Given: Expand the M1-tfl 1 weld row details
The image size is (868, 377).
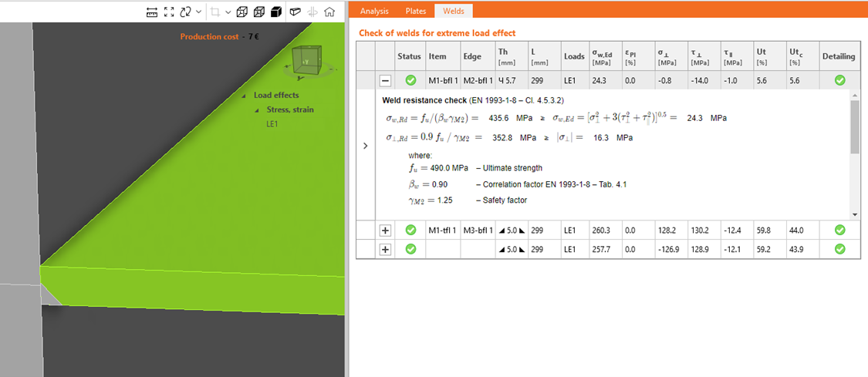Looking at the screenshot, I should pos(386,230).
